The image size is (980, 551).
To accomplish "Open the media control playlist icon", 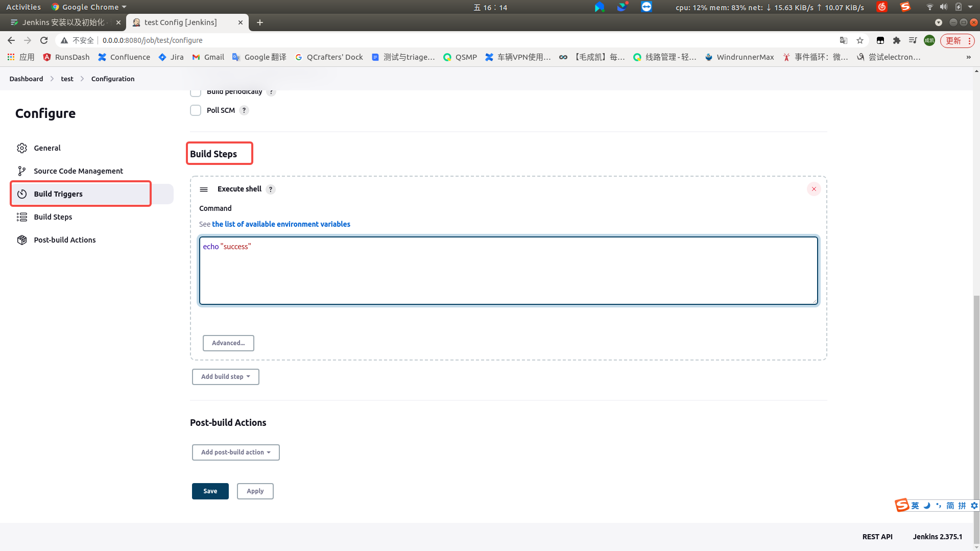I will pyautogui.click(x=913, y=40).
